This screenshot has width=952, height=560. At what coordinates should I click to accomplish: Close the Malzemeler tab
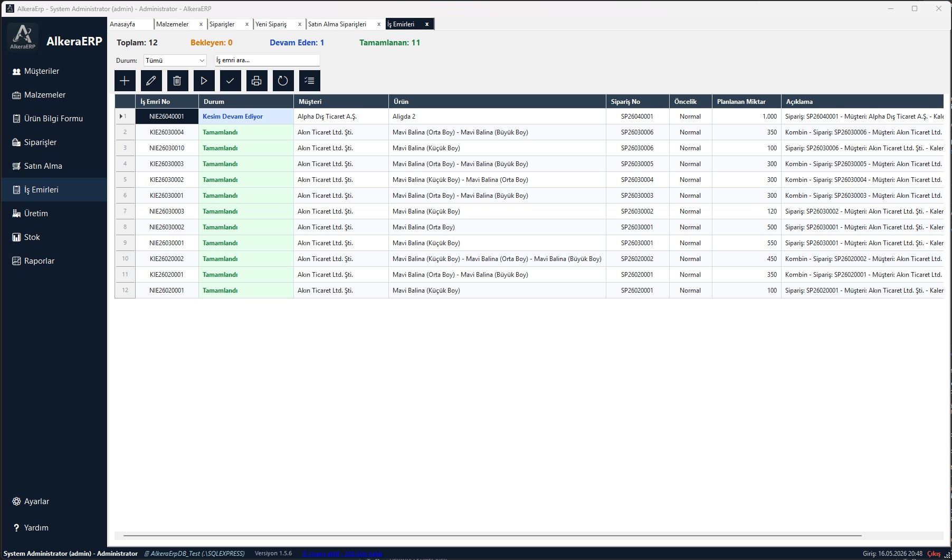(x=201, y=24)
